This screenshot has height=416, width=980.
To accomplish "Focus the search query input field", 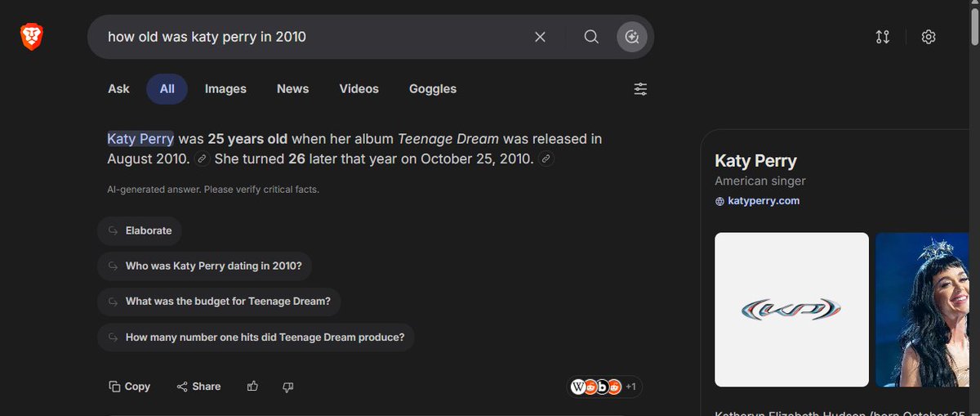I will point(314,37).
